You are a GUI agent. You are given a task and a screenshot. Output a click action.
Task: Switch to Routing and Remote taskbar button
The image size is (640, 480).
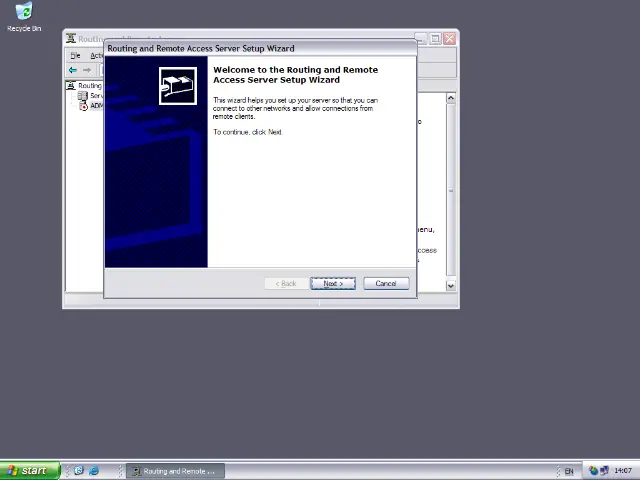pos(175,471)
